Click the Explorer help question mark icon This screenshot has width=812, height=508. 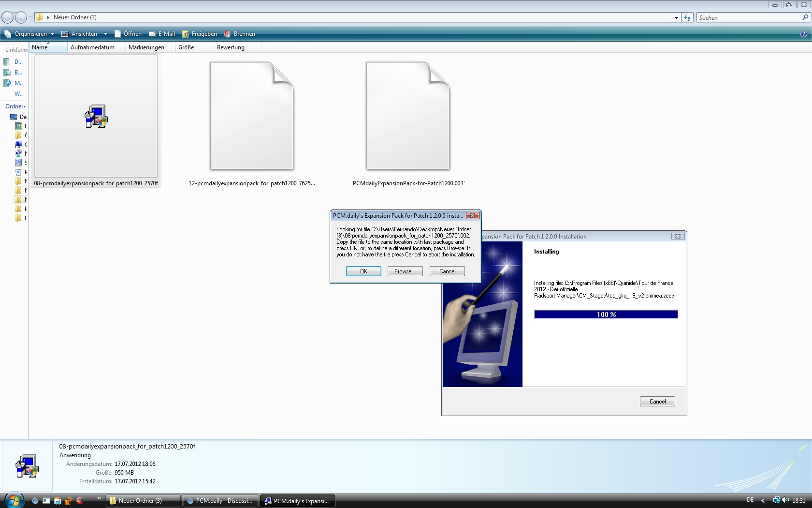point(803,34)
